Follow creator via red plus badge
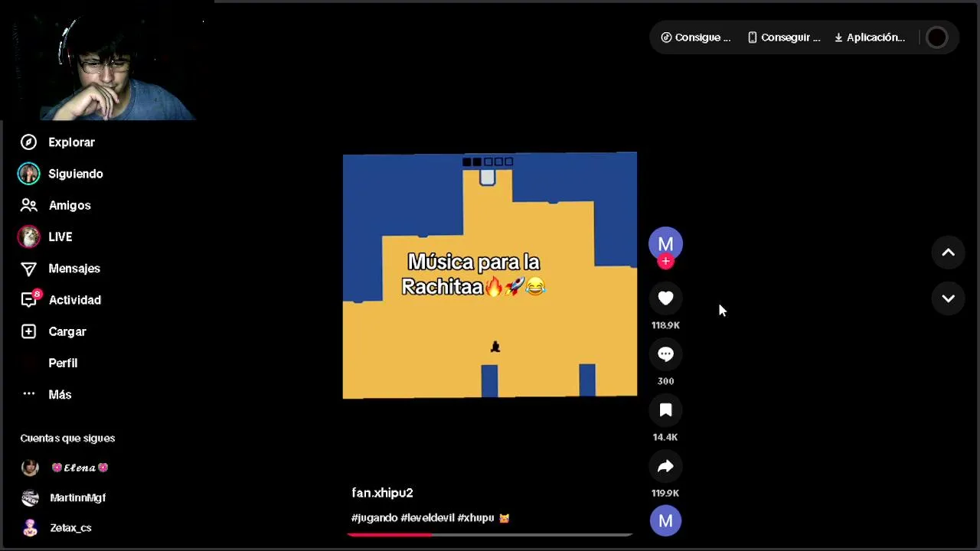This screenshot has width=980, height=551. tap(665, 262)
